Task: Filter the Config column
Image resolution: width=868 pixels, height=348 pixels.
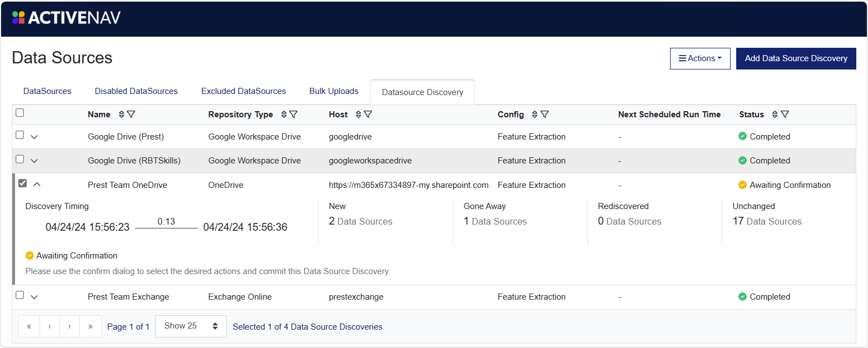Action: [545, 115]
